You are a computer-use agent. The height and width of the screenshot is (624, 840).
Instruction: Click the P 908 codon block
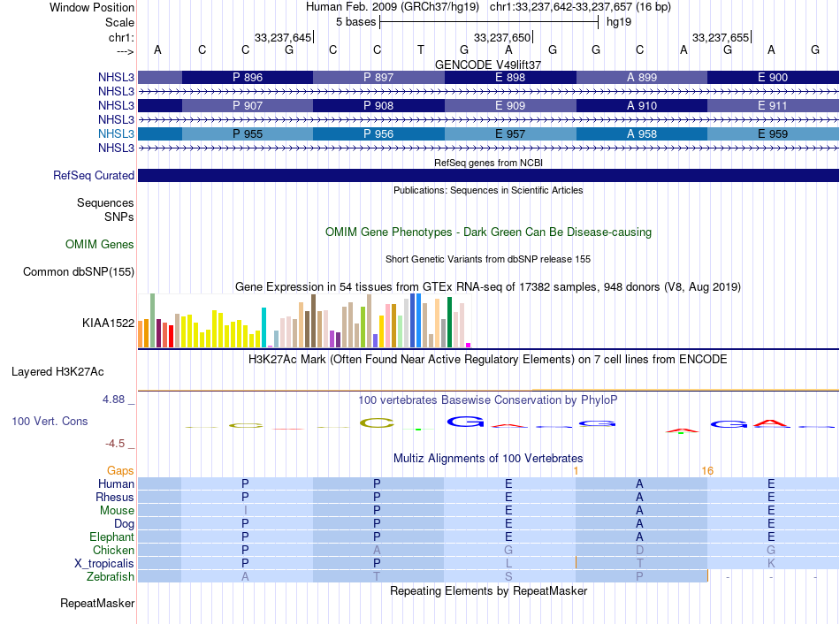click(x=378, y=105)
